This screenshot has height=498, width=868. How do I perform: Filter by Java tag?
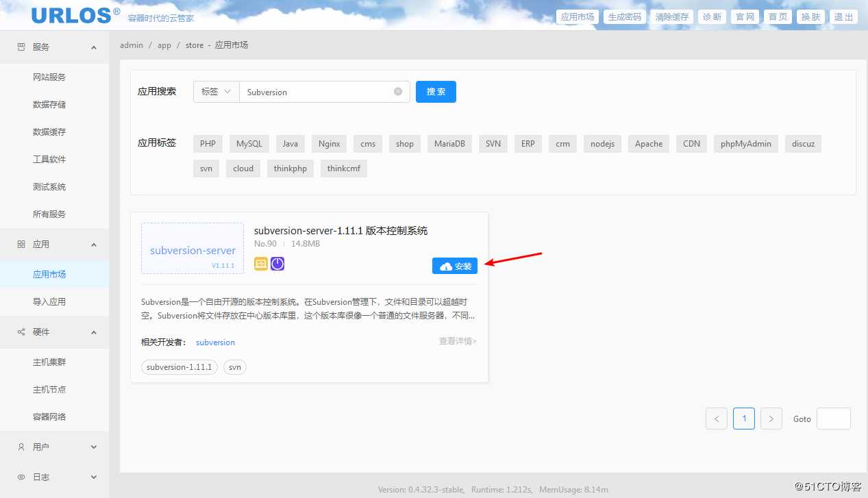click(290, 144)
